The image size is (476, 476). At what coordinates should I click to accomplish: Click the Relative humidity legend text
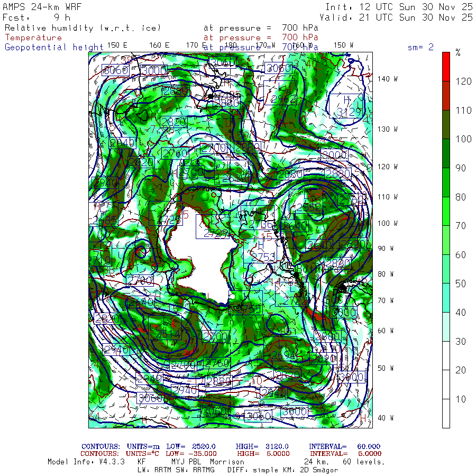point(83,28)
